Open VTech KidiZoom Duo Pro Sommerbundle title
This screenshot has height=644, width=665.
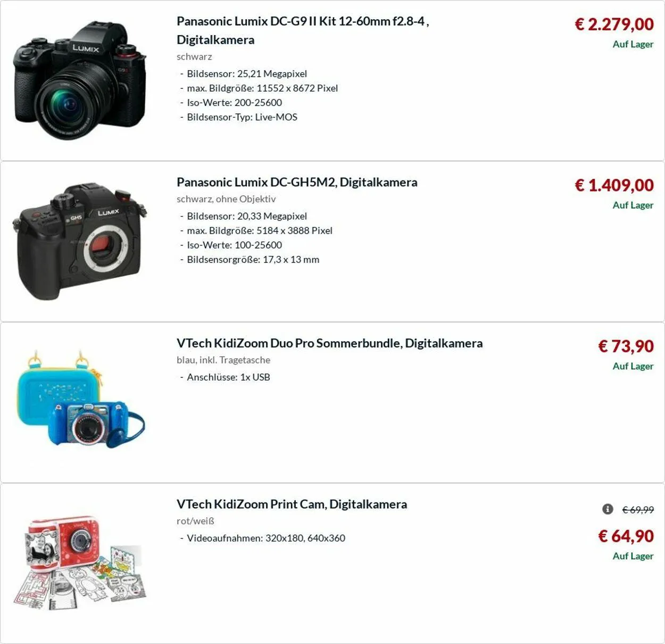[330, 343]
